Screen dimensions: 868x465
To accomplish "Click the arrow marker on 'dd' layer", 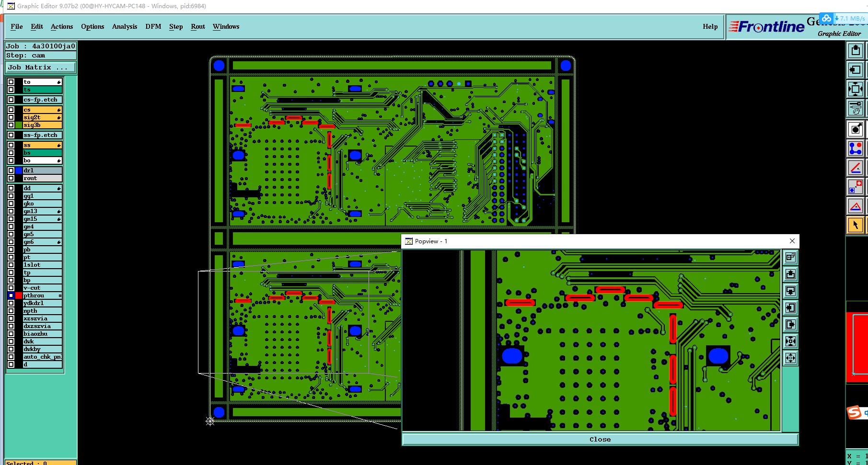I will click(59, 188).
